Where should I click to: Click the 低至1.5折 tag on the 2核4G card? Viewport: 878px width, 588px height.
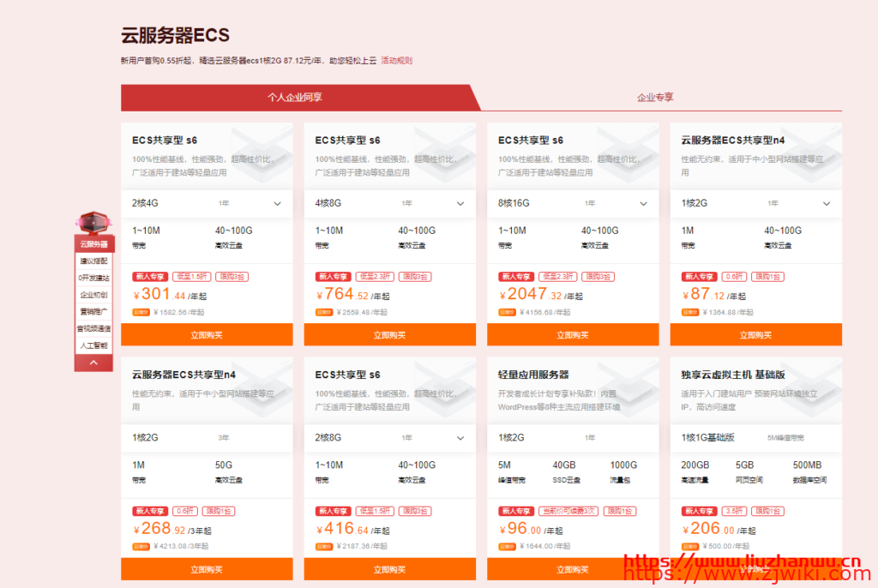[x=192, y=277]
